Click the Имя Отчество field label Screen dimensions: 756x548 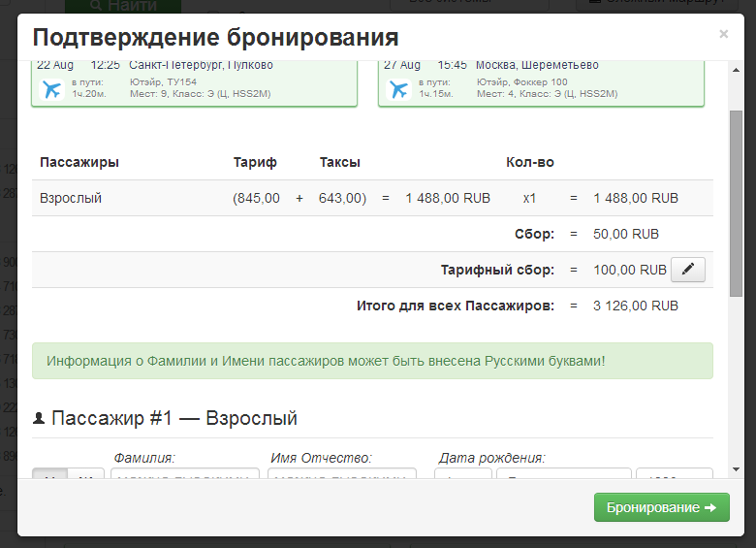321,458
